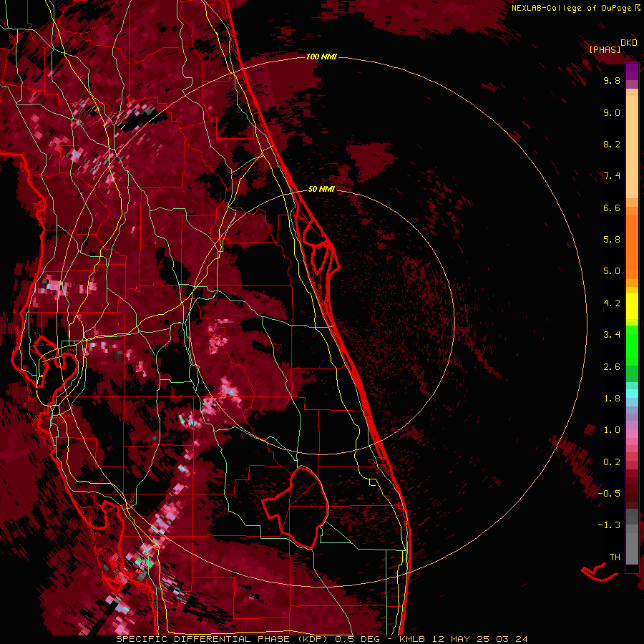Select the yellow band beside 4.2

(632, 306)
